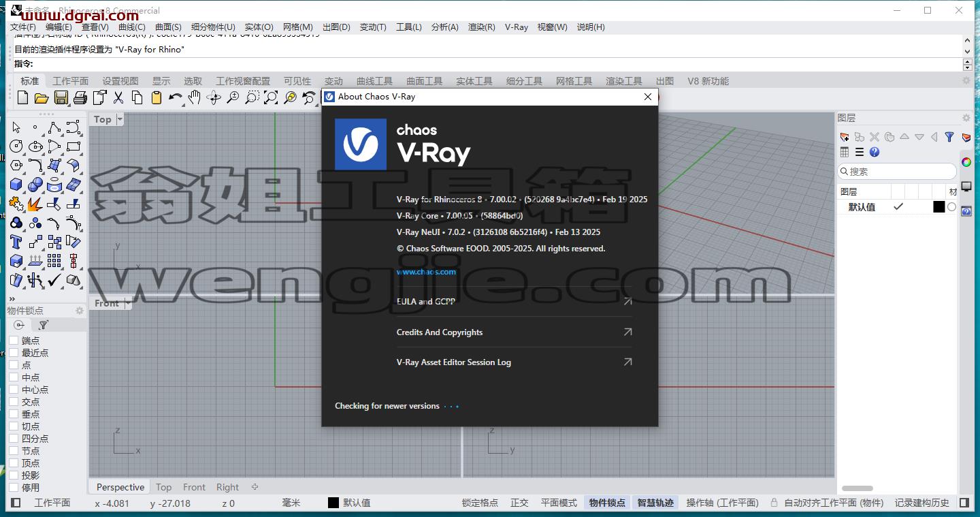Image resolution: width=980 pixels, height=517 pixels.
Task: Enable the 四分点 object snap checkbox
Action: click(14, 438)
